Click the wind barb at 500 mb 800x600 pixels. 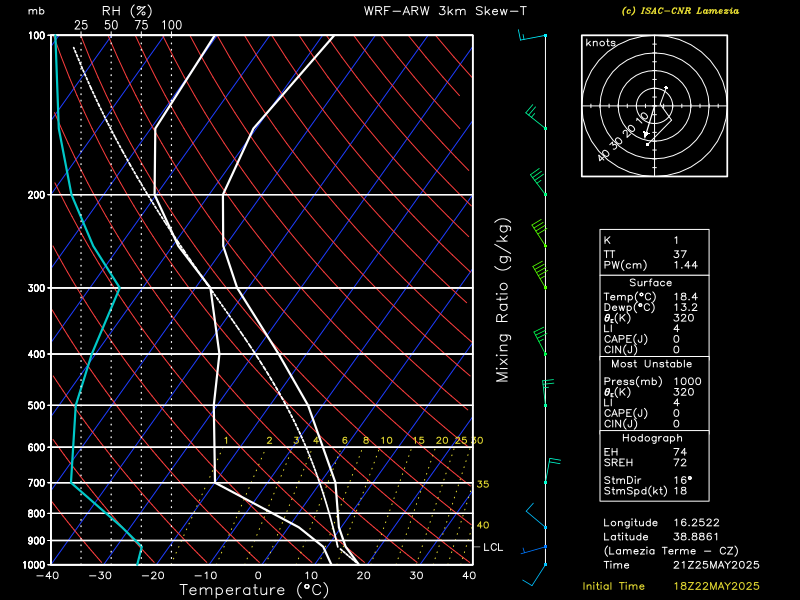[546, 392]
